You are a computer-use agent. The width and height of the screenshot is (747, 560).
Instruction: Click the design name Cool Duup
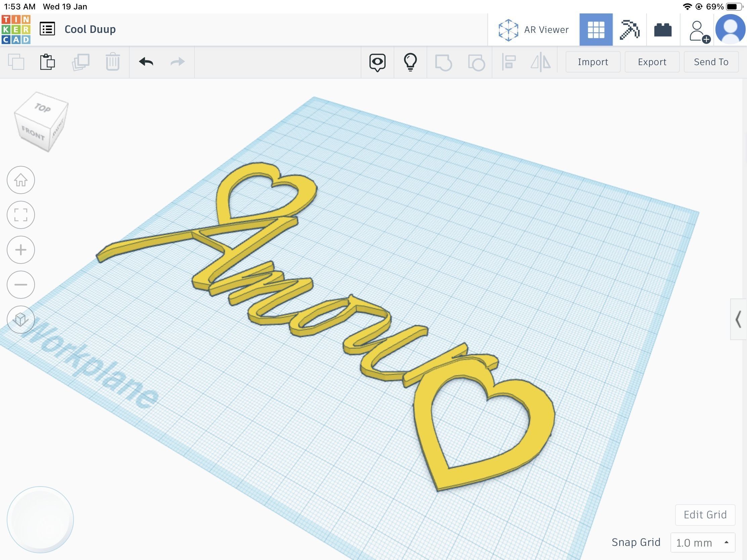pos(90,29)
